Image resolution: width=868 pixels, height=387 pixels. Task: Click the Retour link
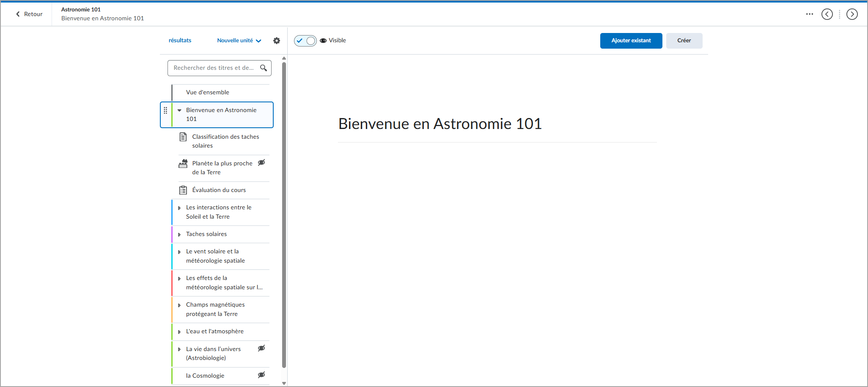click(x=29, y=14)
